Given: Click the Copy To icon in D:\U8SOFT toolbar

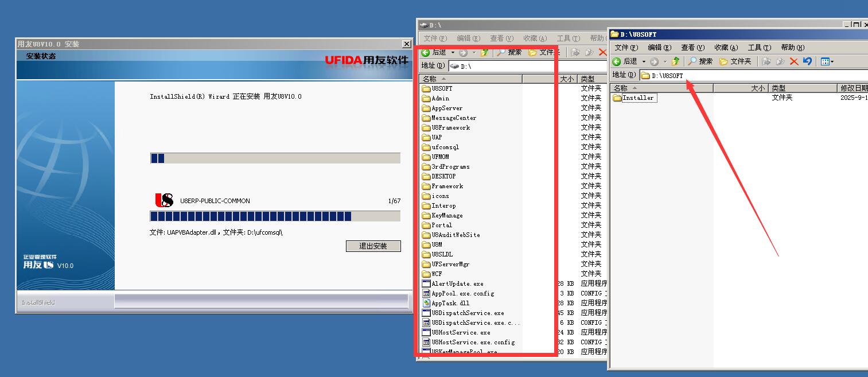Looking at the screenshot, I should click(x=780, y=61).
